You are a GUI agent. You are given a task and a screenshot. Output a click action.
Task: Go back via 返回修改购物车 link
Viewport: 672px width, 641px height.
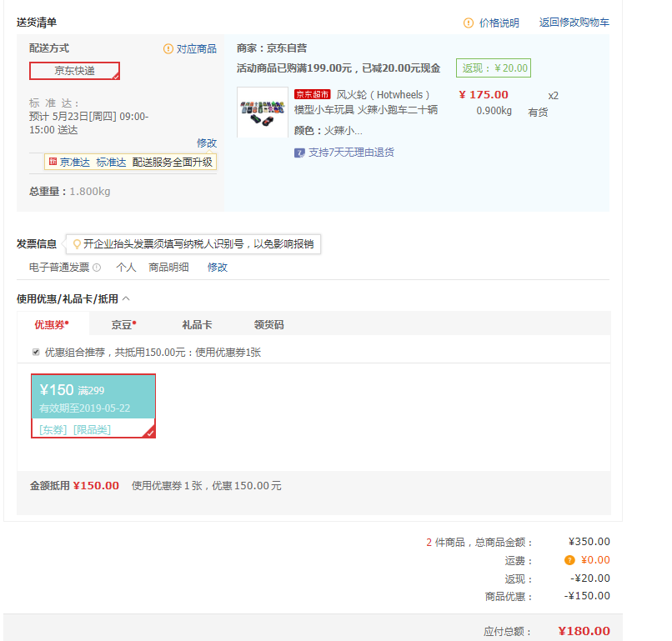pyautogui.click(x=574, y=23)
